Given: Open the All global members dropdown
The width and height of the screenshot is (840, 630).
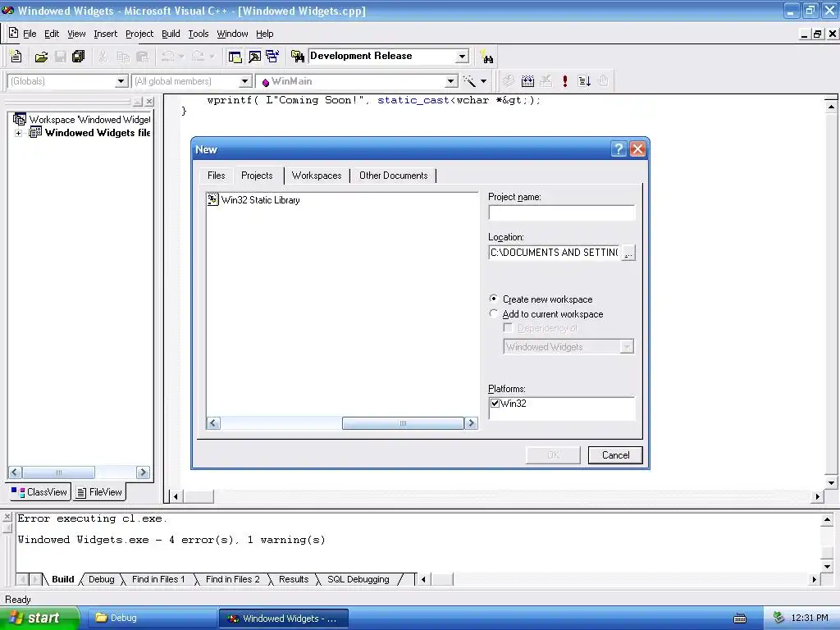Looking at the screenshot, I should [x=245, y=81].
